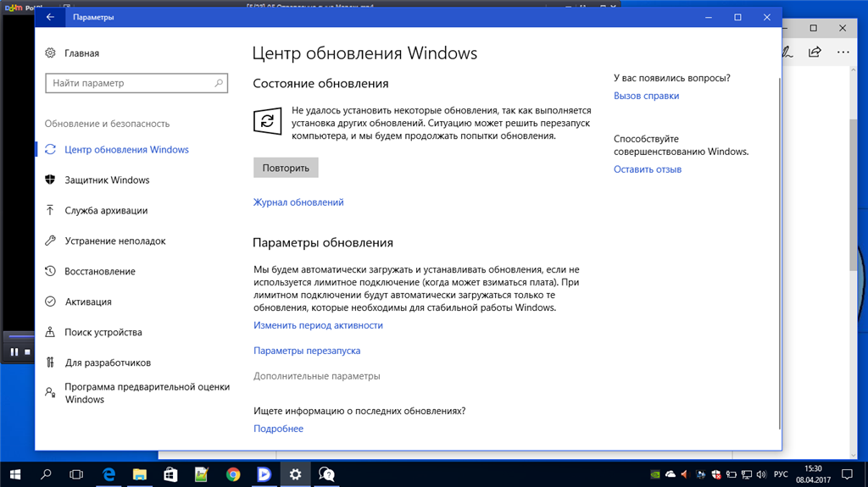Open Служба архивации section

[x=106, y=210]
